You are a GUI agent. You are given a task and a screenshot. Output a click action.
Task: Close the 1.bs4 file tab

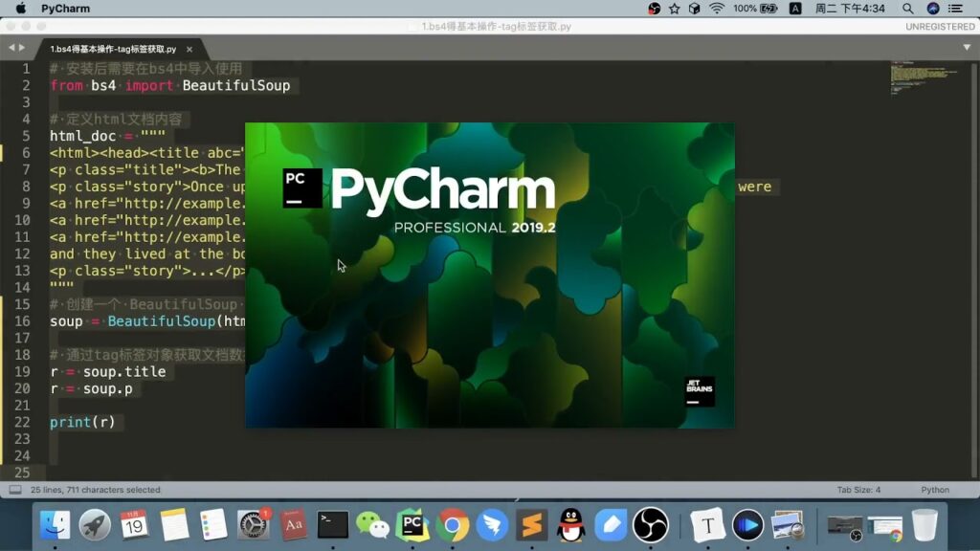click(x=189, y=50)
